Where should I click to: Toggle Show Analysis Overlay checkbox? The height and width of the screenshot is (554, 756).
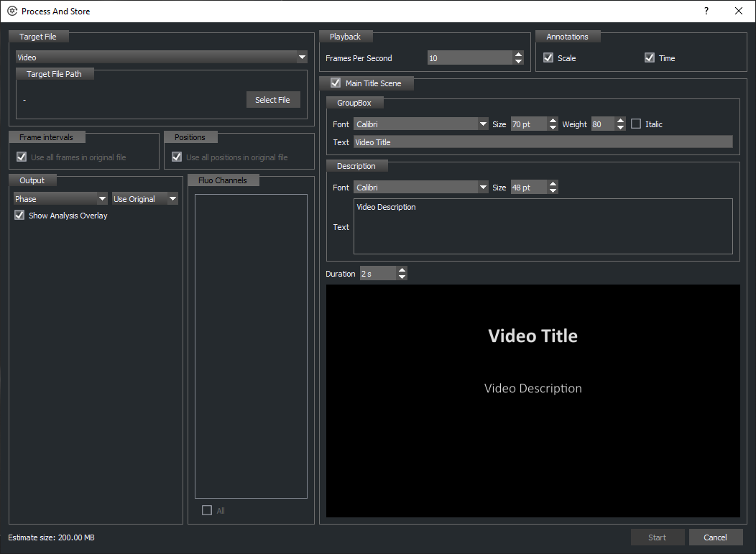pos(20,216)
